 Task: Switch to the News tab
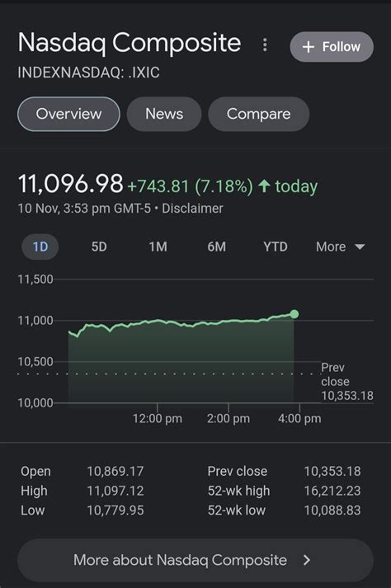[164, 114]
